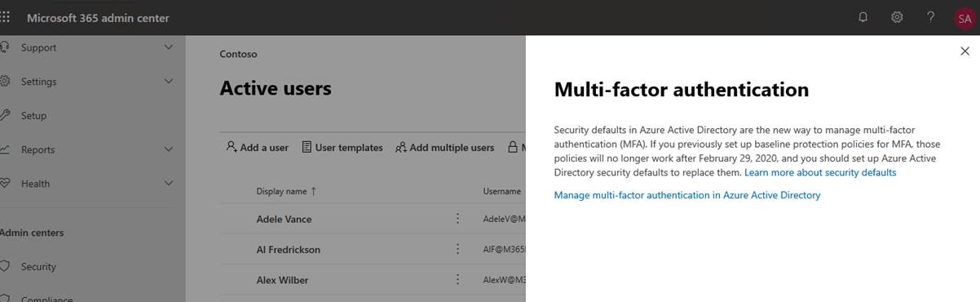The image size is (980, 302).
Task: Sort by the Display name column
Action: 286,191
